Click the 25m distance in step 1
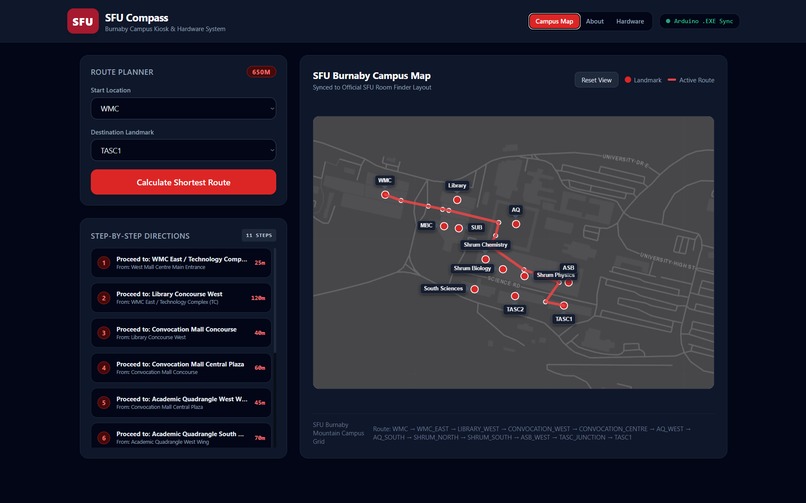This screenshot has width=806, height=503. 260,263
